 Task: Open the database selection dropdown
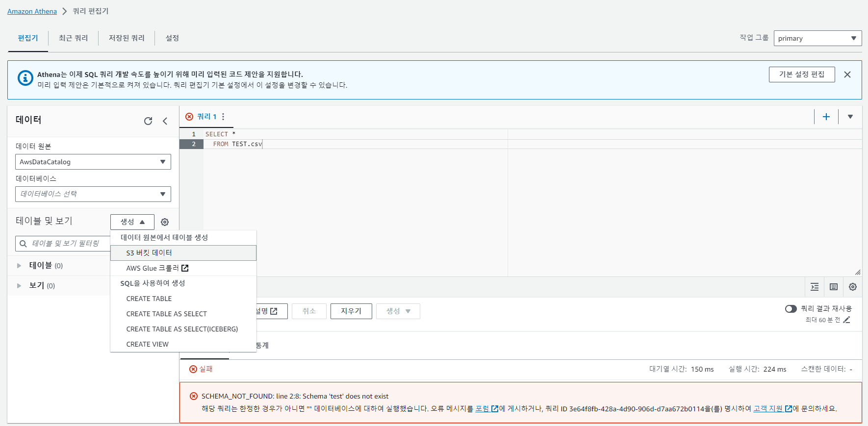click(93, 194)
